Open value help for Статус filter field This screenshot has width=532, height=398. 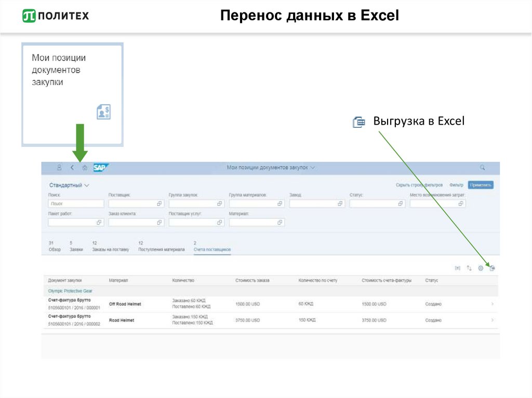pos(401,204)
